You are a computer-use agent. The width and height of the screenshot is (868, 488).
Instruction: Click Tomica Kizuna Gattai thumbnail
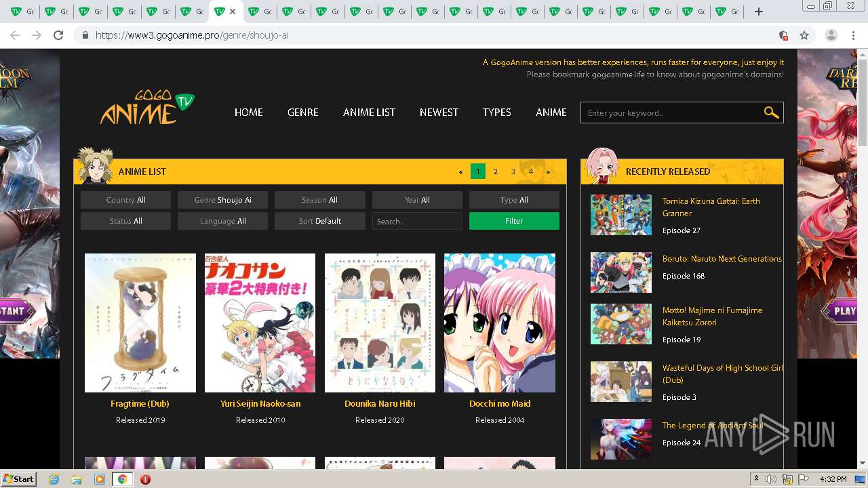pos(621,215)
